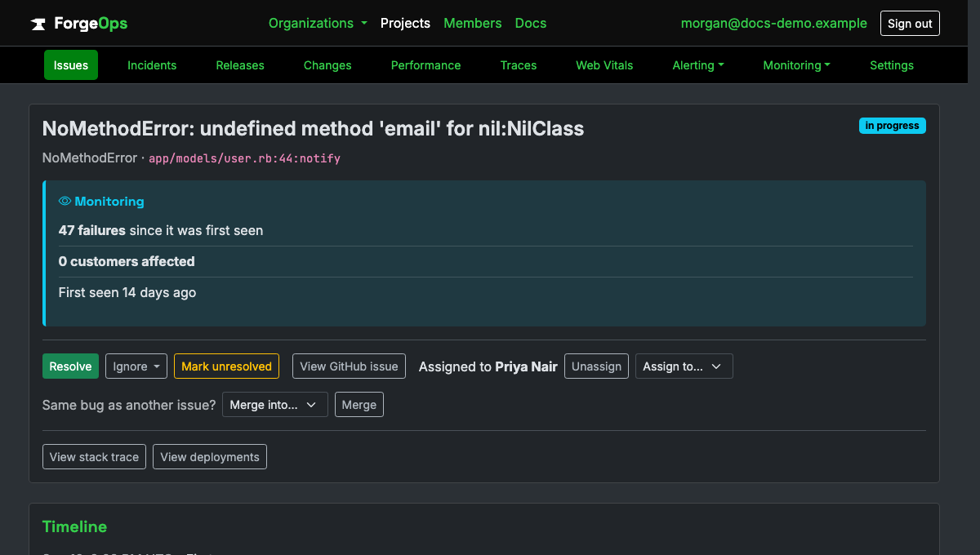
Task: Open the Settings tab
Action: click(x=892, y=65)
